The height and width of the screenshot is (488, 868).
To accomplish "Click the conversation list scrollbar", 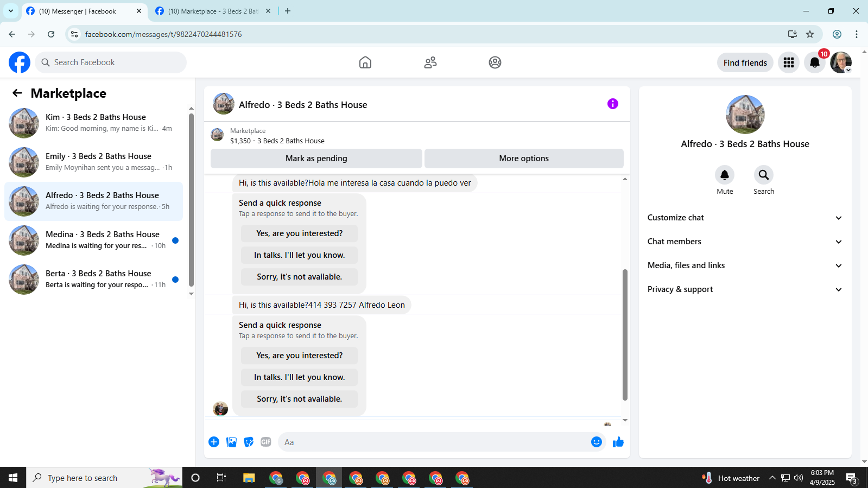I will pos(191,200).
